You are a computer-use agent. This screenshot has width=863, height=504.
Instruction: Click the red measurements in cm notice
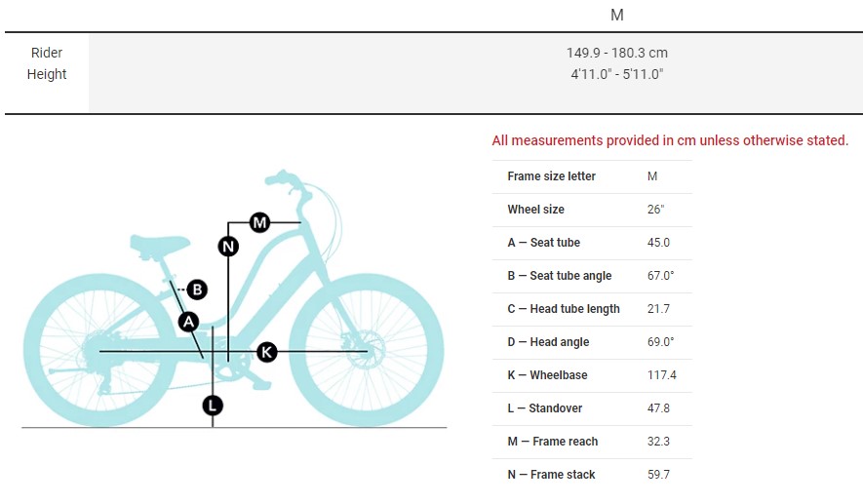click(670, 140)
